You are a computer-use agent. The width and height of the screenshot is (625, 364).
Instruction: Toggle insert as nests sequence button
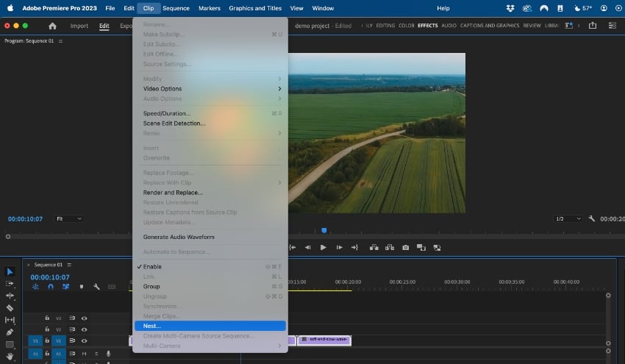[x=35, y=287]
